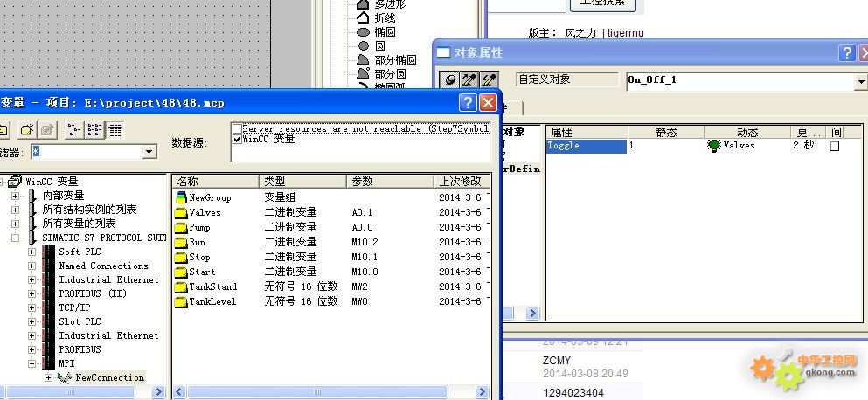Expand 所有结构实例的列表 node

click(15, 210)
